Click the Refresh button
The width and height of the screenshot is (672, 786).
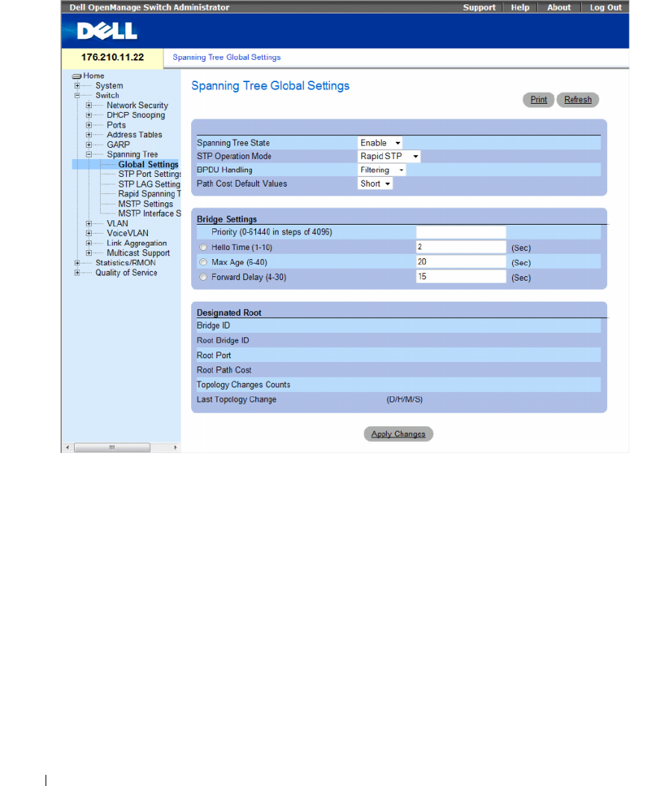[578, 100]
